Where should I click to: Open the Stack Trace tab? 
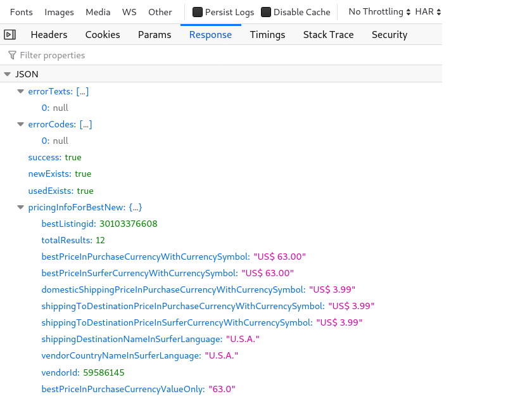click(329, 35)
